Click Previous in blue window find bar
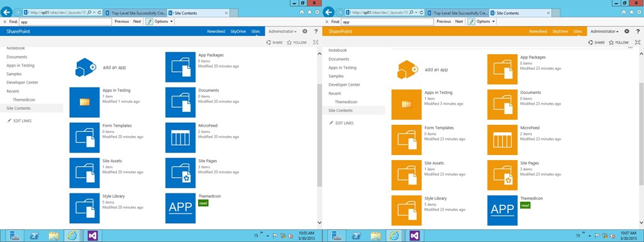The image size is (644, 242). pos(121,21)
